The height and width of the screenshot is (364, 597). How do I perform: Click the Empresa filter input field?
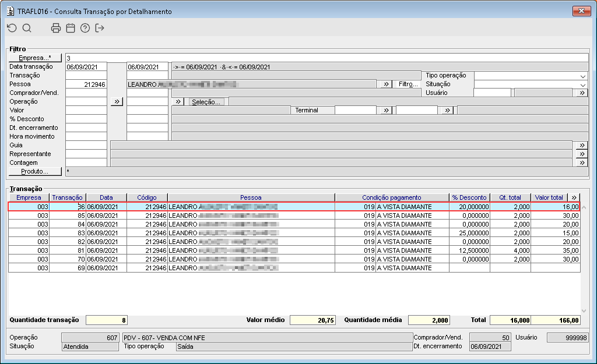pyautogui.click(x=326, y=58)
